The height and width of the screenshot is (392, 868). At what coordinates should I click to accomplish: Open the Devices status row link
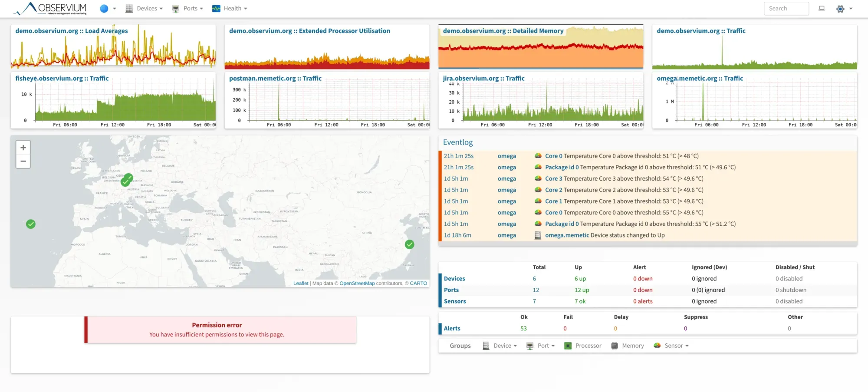(454, 279)
